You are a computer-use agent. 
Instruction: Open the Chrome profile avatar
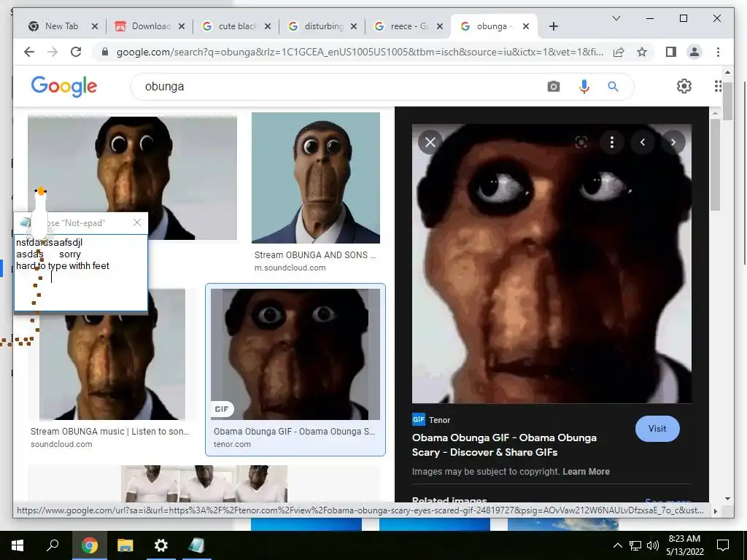[x=694, y=52]
